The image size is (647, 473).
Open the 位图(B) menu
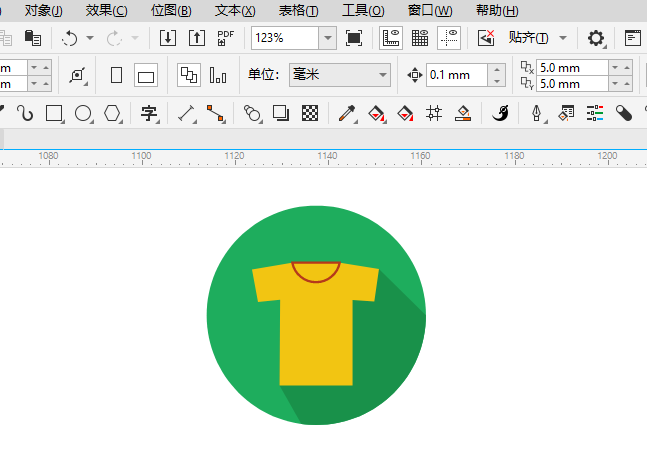coord(171,10)
